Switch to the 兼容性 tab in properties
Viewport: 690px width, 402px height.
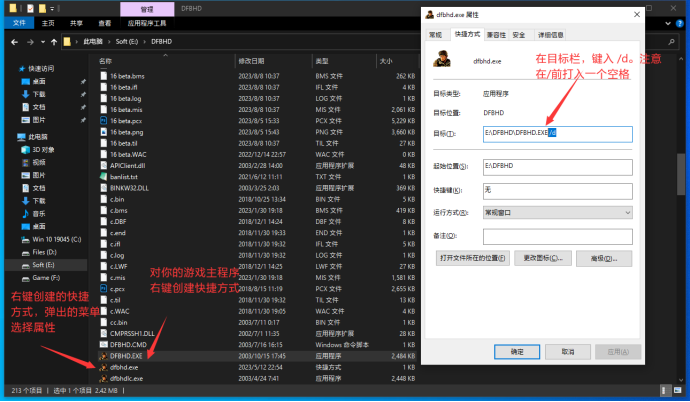497,34
